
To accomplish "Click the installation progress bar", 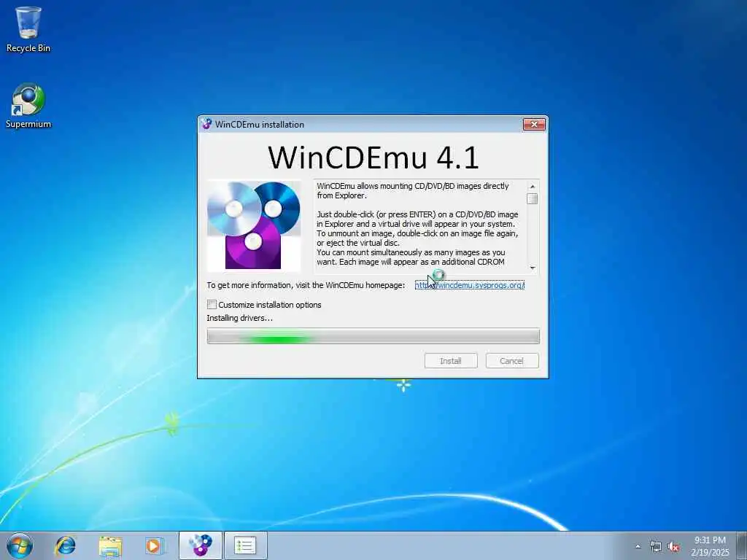I will click(x=373, y=336).
